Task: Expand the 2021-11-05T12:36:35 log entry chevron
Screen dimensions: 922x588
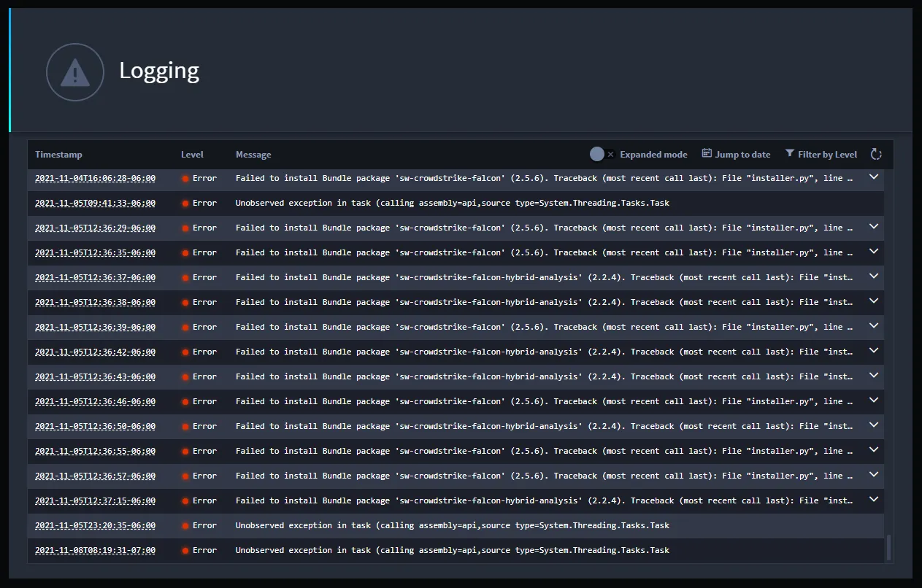Action: 873,252
